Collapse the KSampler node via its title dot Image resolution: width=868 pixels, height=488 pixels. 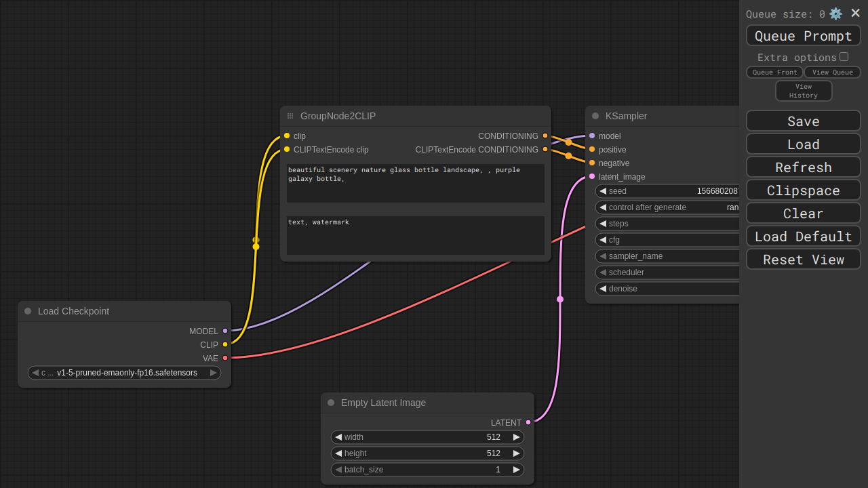click(595, 116)
